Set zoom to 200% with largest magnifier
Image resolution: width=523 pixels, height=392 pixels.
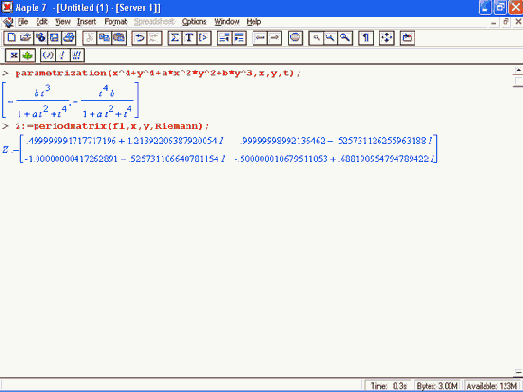click(345, 38)
